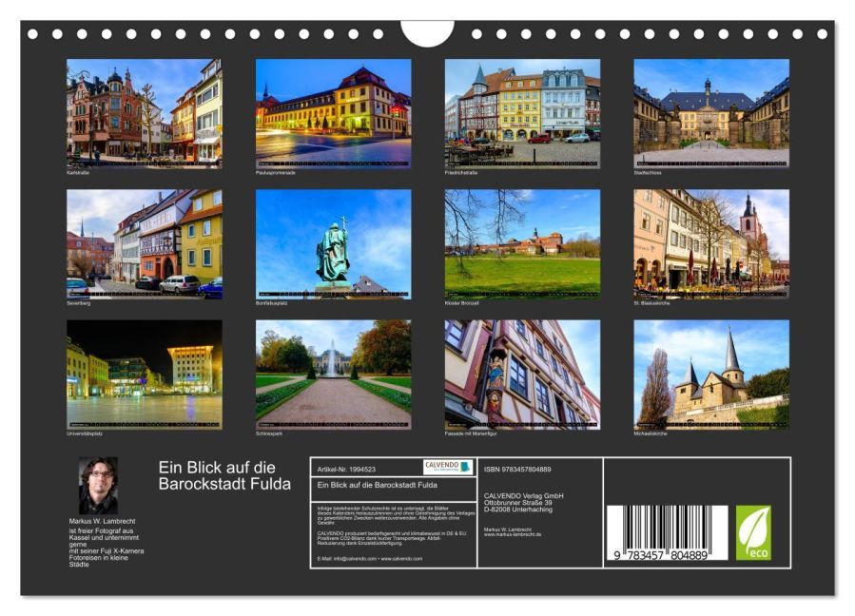855x616 pixels.
Task: Click the green eco leaf logo
Action: 753,532
